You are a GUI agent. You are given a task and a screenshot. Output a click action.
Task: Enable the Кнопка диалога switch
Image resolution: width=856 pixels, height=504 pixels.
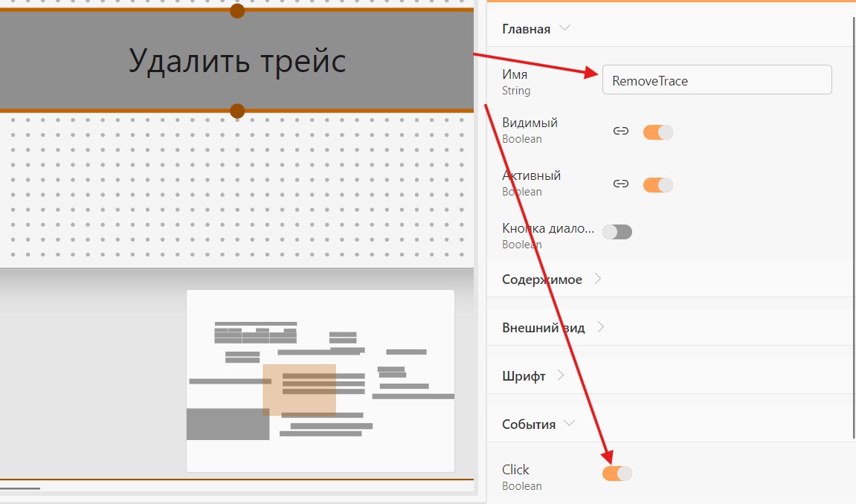pos(617,232)
